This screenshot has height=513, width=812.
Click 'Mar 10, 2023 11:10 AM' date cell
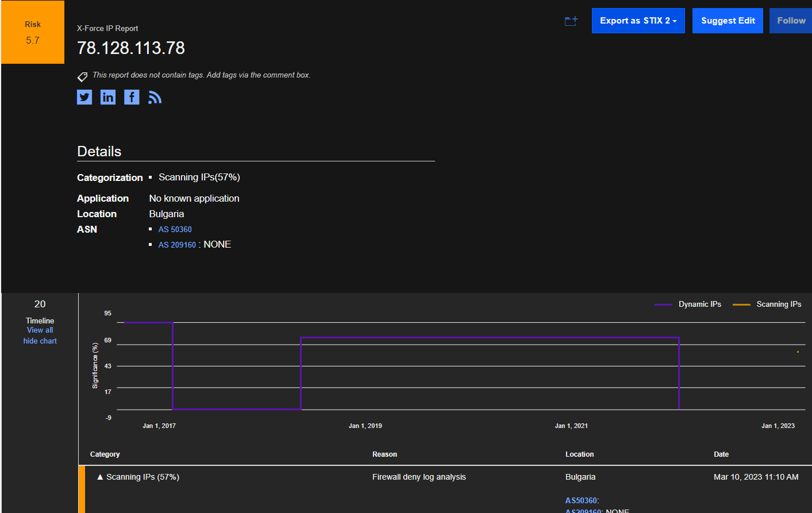[756, 477]
